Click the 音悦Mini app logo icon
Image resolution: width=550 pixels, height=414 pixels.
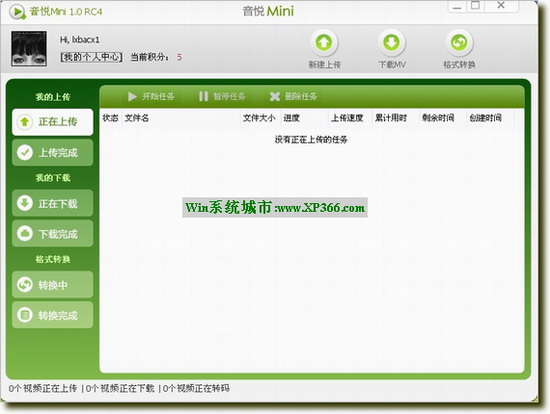click(17, 12)
